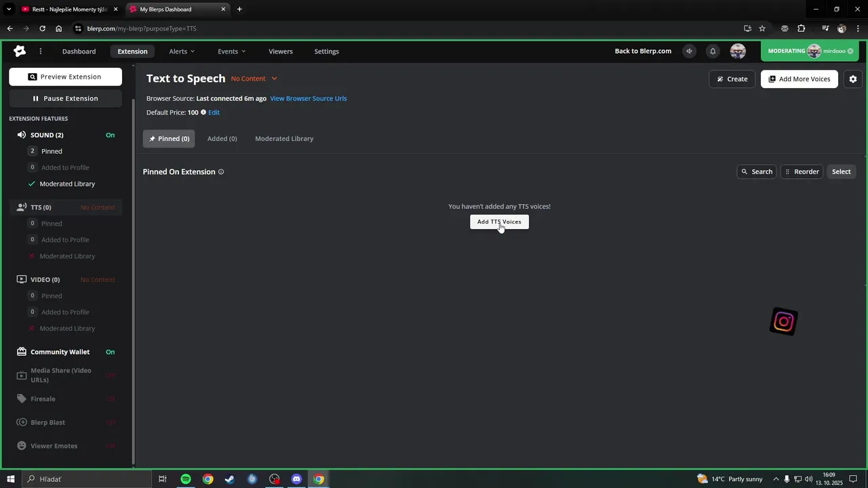Open Steam from the taskbar
The image size is (868, 488).
[230, 479]
